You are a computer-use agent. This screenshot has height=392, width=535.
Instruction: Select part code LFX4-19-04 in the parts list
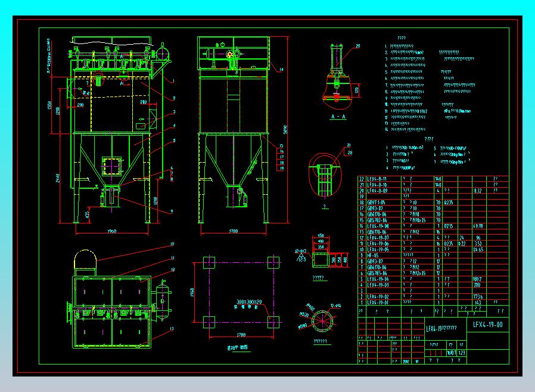378,279
